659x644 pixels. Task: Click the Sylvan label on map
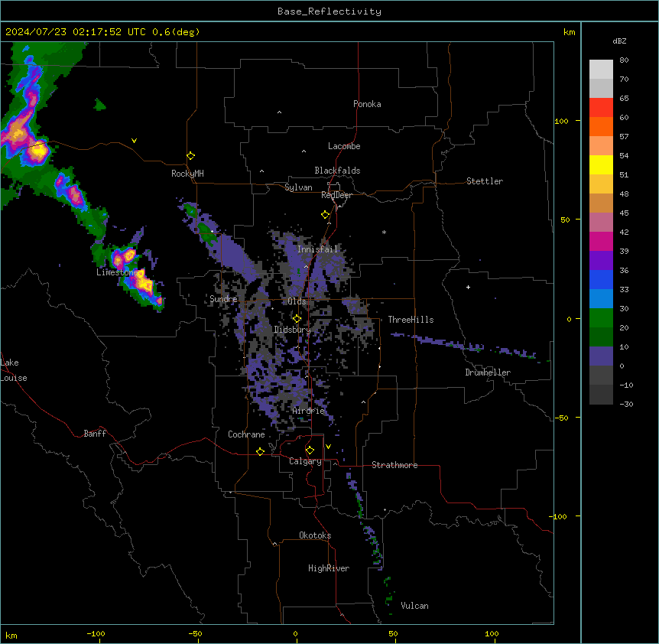click(x=298, y=187)
